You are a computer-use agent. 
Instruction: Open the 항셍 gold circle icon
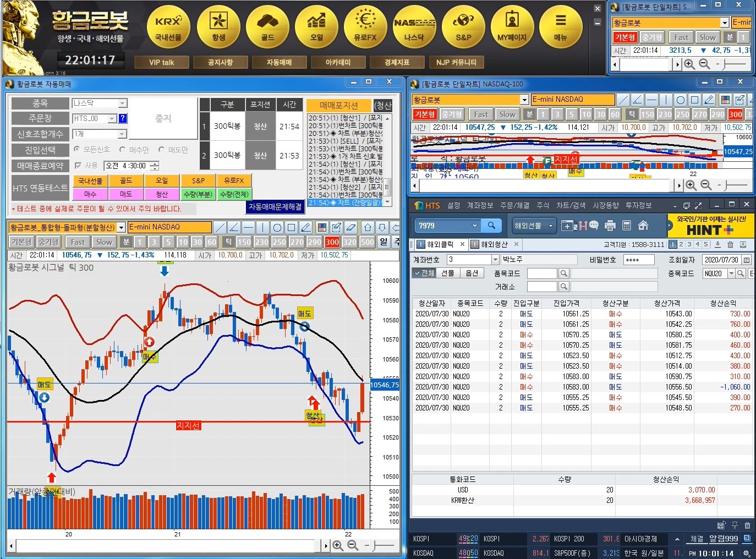pos(218,26)
